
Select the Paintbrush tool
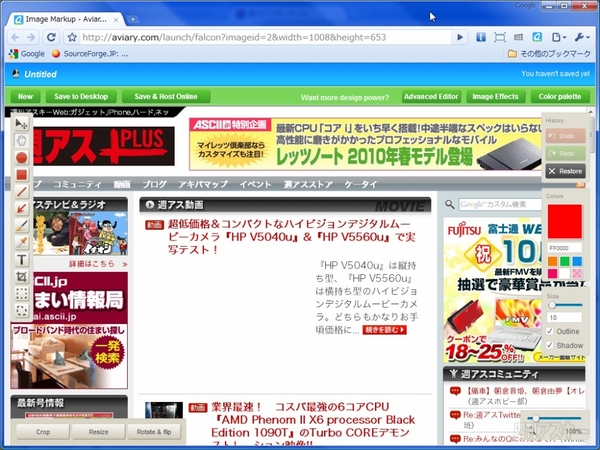click(21, 225)
